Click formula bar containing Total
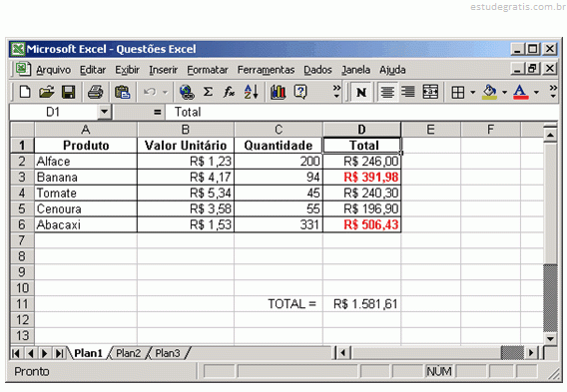This screenshot has width=567, height=392. point(361,112)
